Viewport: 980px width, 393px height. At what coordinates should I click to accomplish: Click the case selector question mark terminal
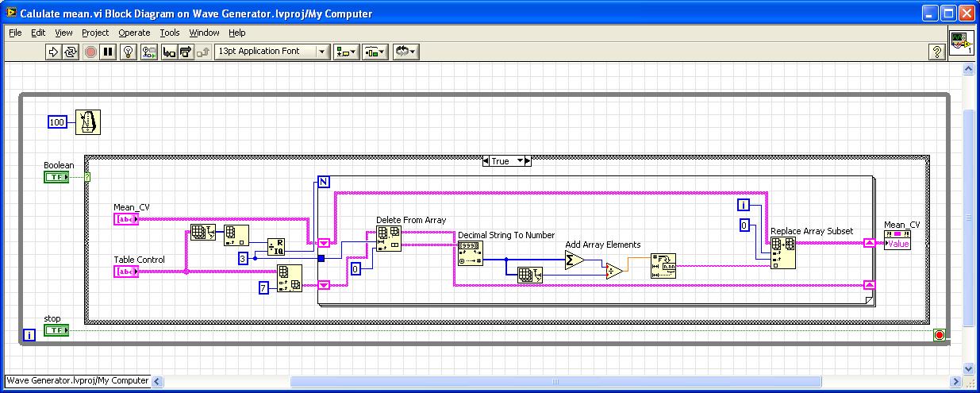point(86,176)
